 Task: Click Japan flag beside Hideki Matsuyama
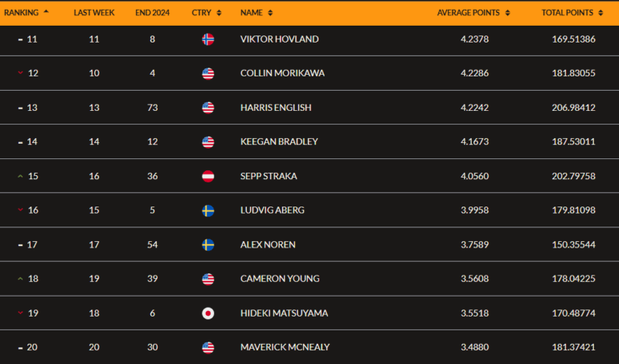[208, 313]
